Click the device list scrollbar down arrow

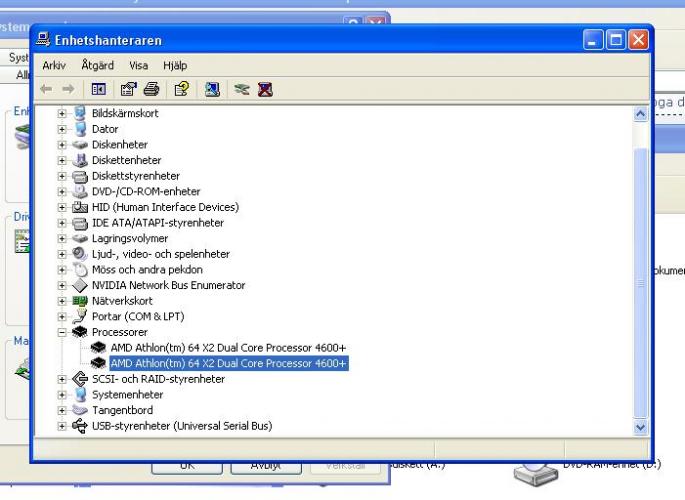point(641,427)
